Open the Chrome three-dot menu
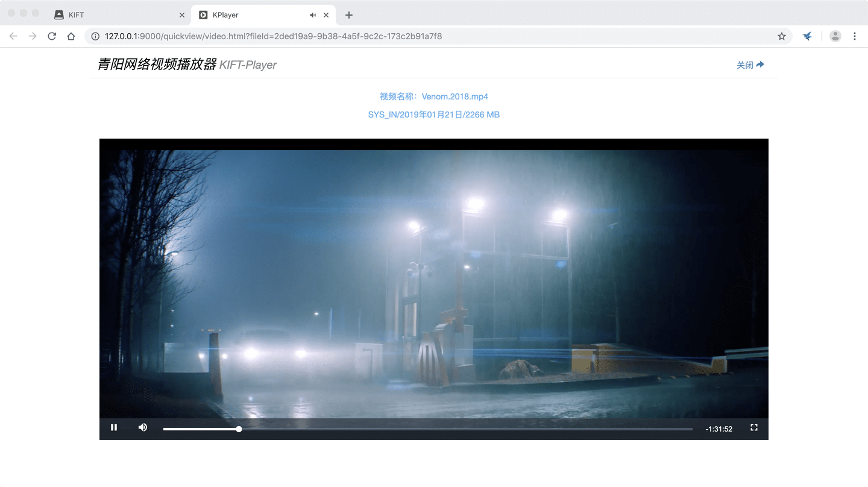This screenshot has width=868, height=487. [x=855, y=36]
